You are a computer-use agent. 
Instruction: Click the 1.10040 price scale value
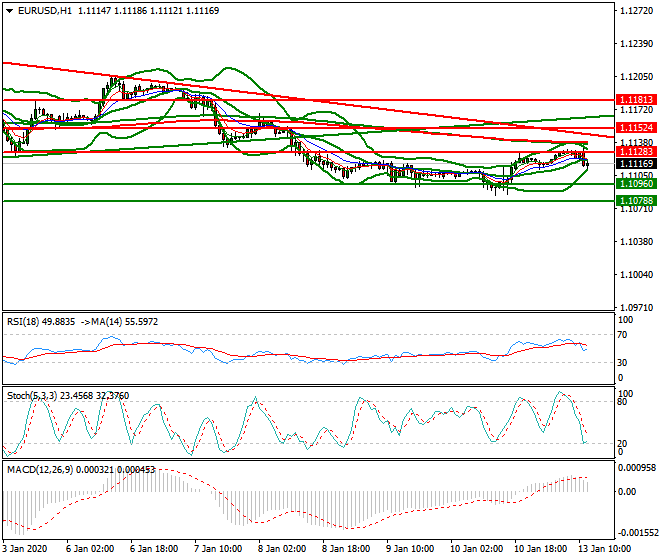pos(637,275)
